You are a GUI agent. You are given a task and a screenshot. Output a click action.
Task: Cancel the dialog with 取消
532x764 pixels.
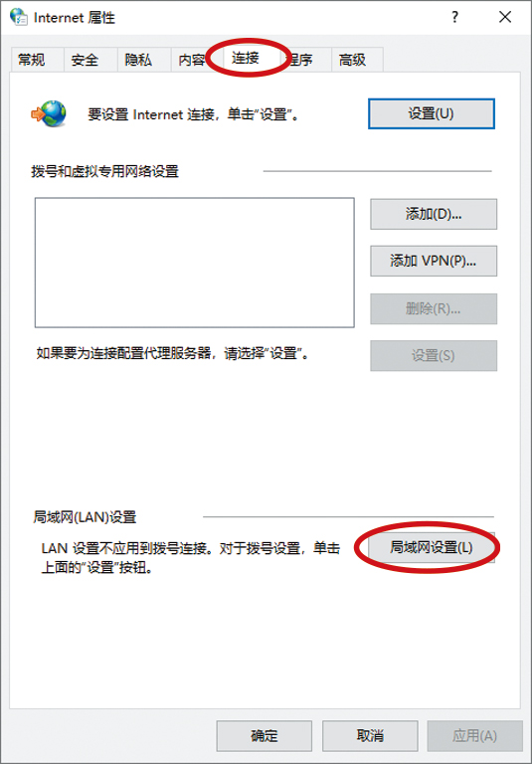[370, 736]
